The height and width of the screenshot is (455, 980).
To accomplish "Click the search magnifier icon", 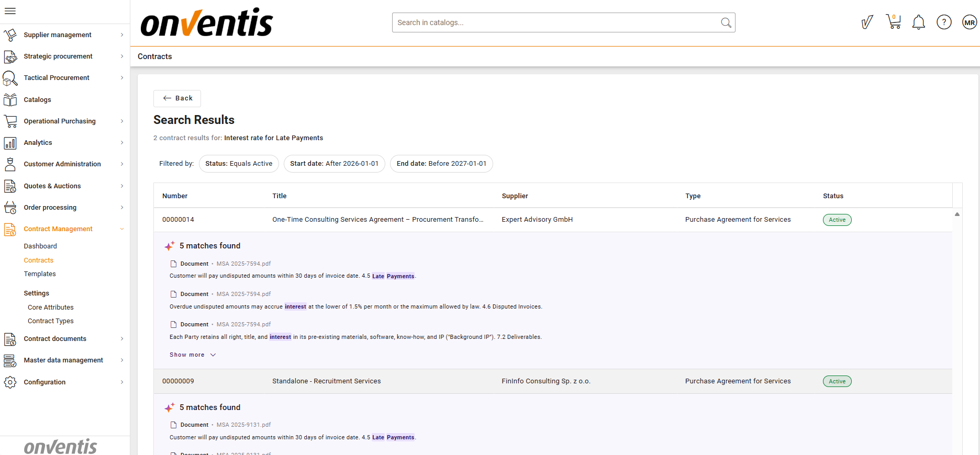I will point(726,22).
